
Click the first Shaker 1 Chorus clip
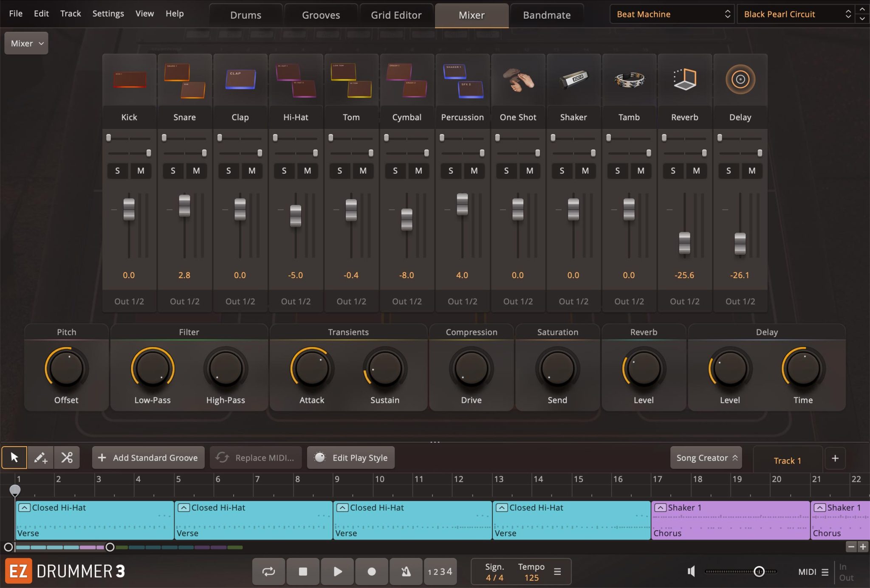point(730,520)
